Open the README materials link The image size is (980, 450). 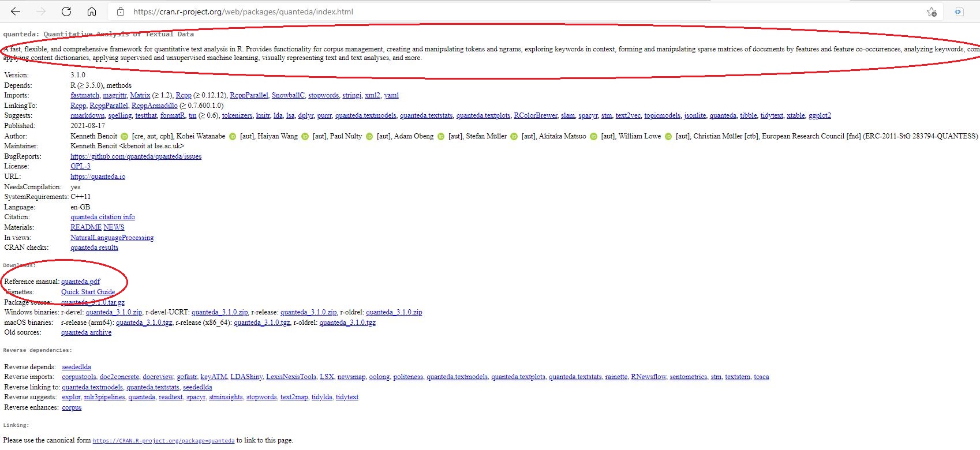pos(86,227)
